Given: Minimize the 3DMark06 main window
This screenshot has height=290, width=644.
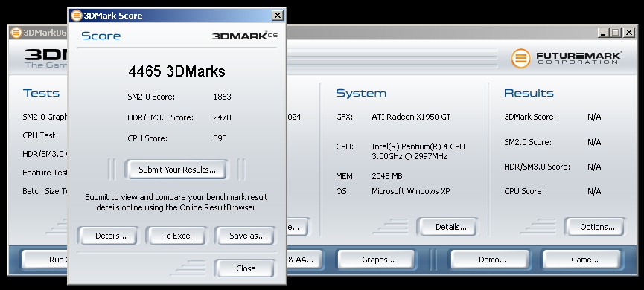Looking at the screenshot, I should (602, 33).
